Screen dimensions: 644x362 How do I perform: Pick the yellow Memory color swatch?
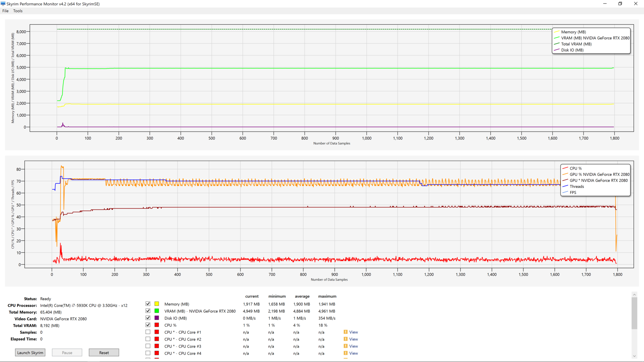[x=157, y=304]
